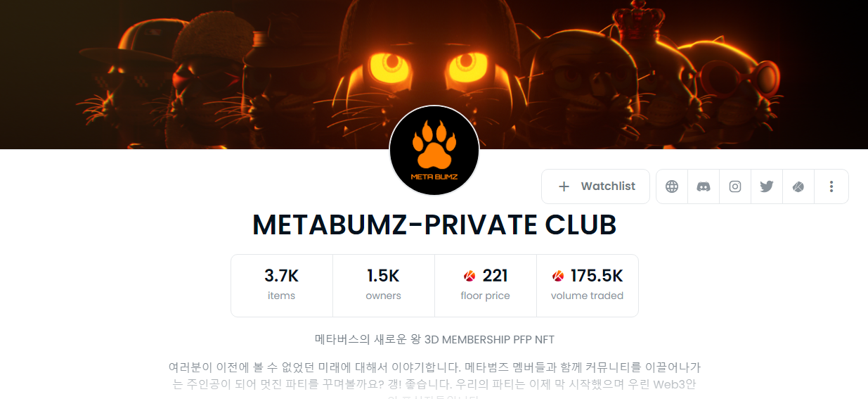
Task: Click the Klay coin icon beside volume 175.5K
Action: 558,276
